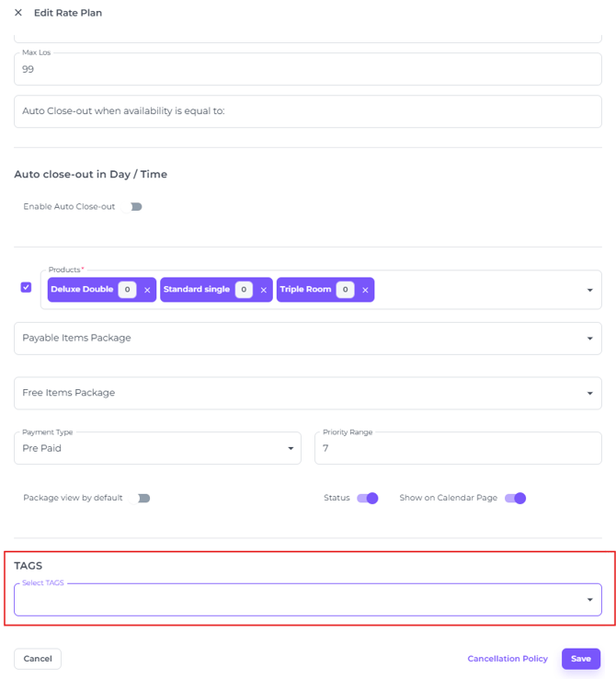Click the Save button
The image size is (616, 679).
pos(580,659)
